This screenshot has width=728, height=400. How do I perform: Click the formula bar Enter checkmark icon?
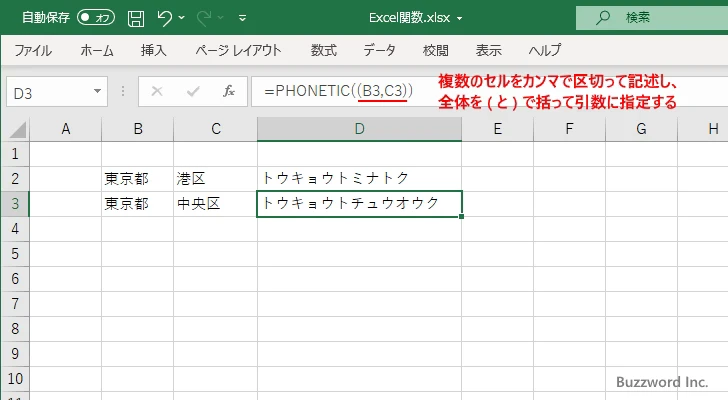193,91
